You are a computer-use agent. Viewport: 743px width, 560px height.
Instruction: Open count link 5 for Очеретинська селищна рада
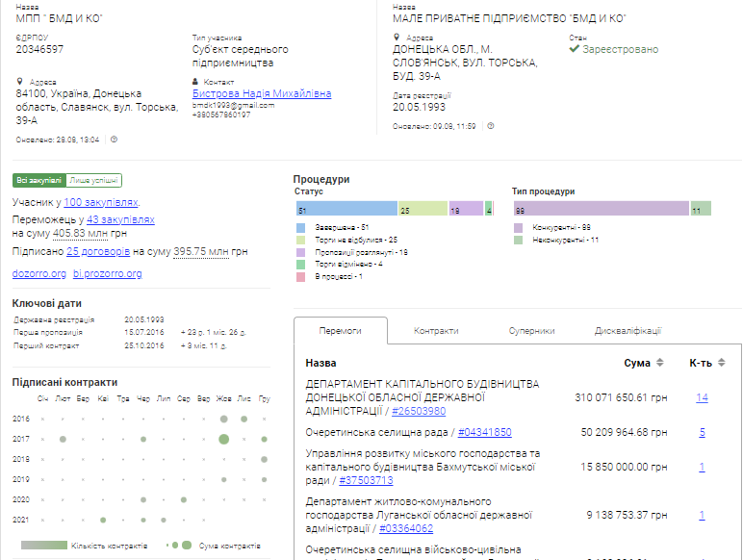click(x=702, y=433)
